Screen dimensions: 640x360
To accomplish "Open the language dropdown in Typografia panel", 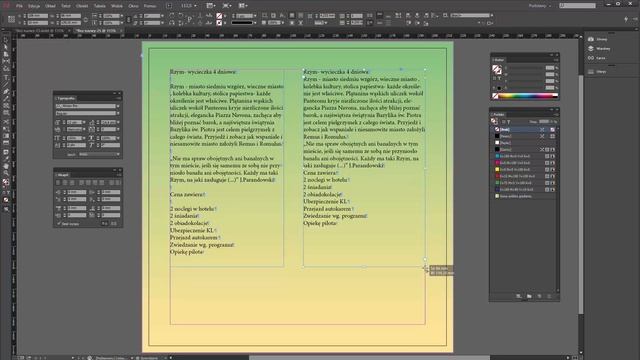I will pos(118,154).
